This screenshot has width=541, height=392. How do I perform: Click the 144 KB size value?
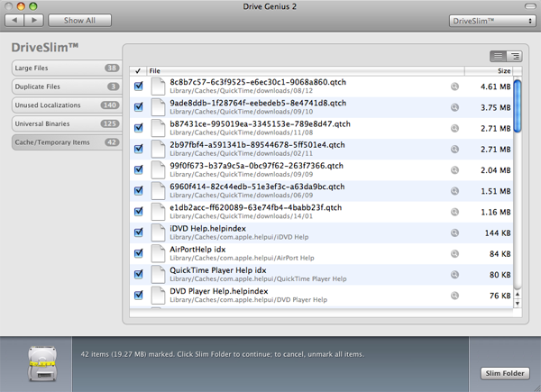pos(498,233)
